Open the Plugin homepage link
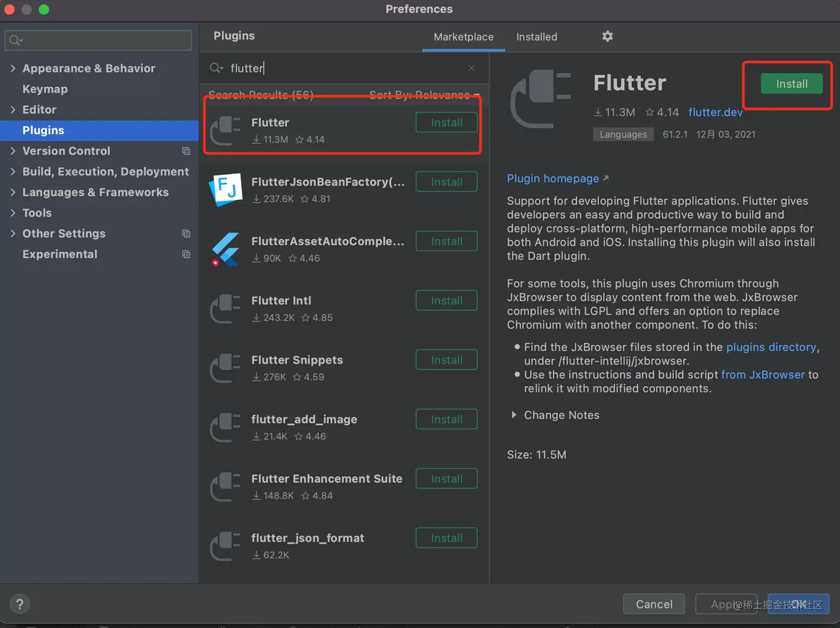The image size is (840, 628). pyautogui.click(x=553, y=178)
